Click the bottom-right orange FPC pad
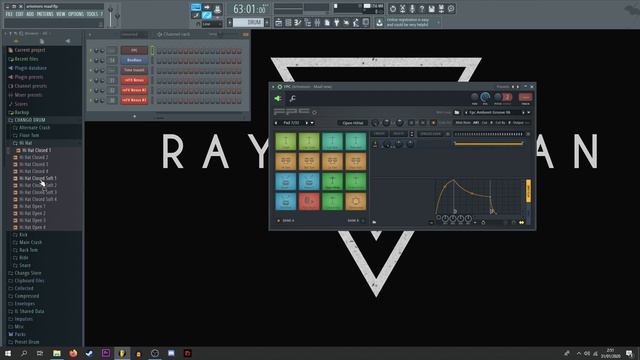This screenshot has width=640, height=360. 356,201
